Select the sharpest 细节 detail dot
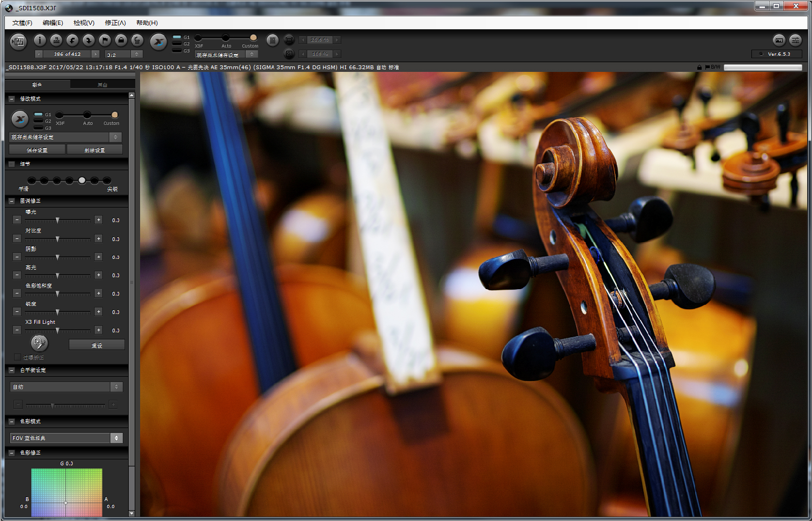 [x=107, y=181]
